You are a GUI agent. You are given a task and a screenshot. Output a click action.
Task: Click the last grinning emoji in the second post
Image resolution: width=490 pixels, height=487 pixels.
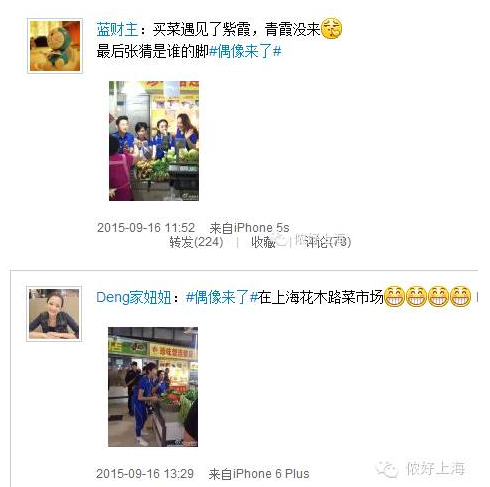coord(461,296)
